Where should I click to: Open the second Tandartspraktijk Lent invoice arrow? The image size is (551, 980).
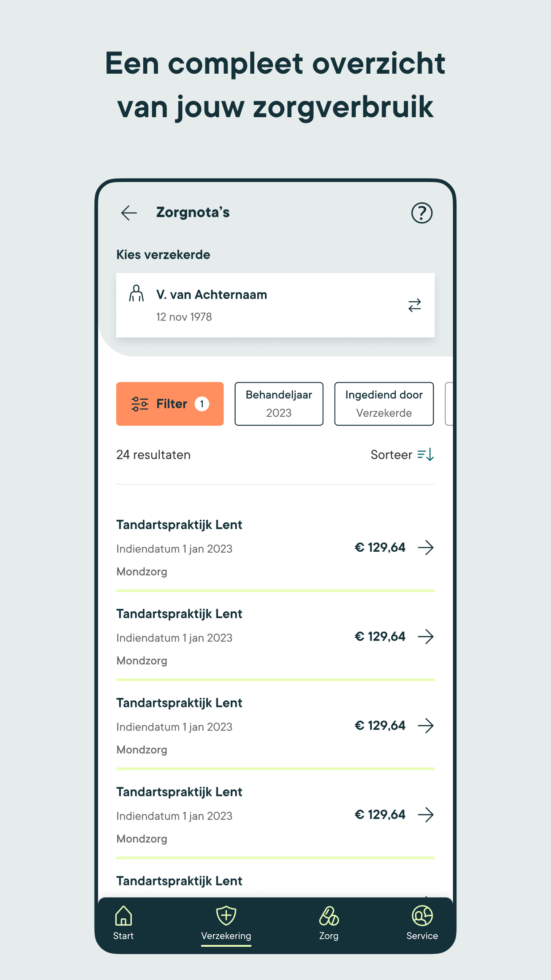click(426, 637)
